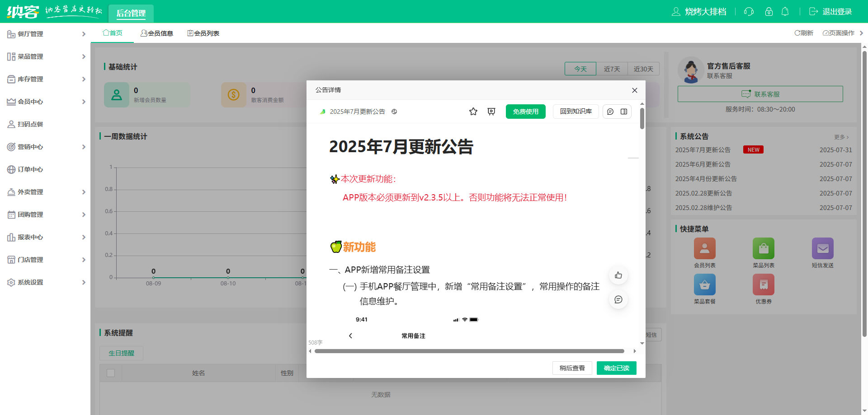Screen dimensions: 868x415
Task: Click the lock screen icon in header
Action: tap(769, 12)
